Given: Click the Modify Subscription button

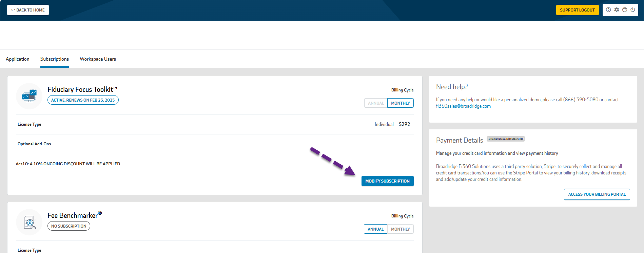Looking at the screenshot, I should [387, 181].
